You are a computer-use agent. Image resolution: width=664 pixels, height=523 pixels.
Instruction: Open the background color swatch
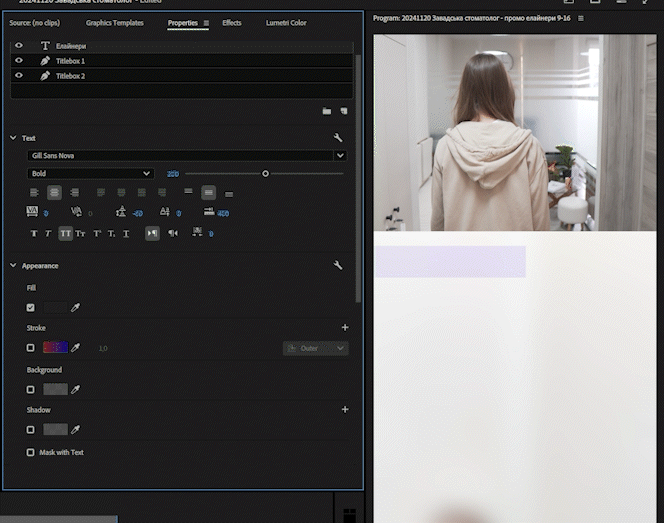pyautogui.click(x=55, y=389)
